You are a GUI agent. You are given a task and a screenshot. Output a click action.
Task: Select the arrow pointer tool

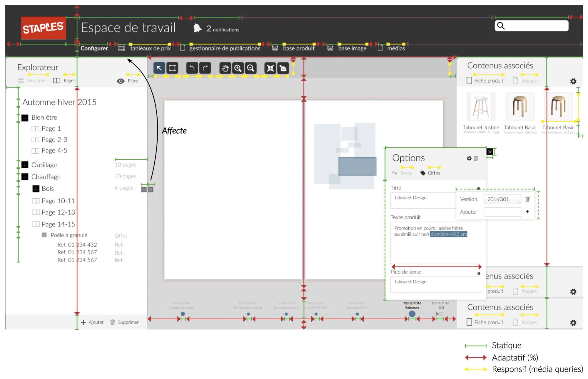point(159,68)
